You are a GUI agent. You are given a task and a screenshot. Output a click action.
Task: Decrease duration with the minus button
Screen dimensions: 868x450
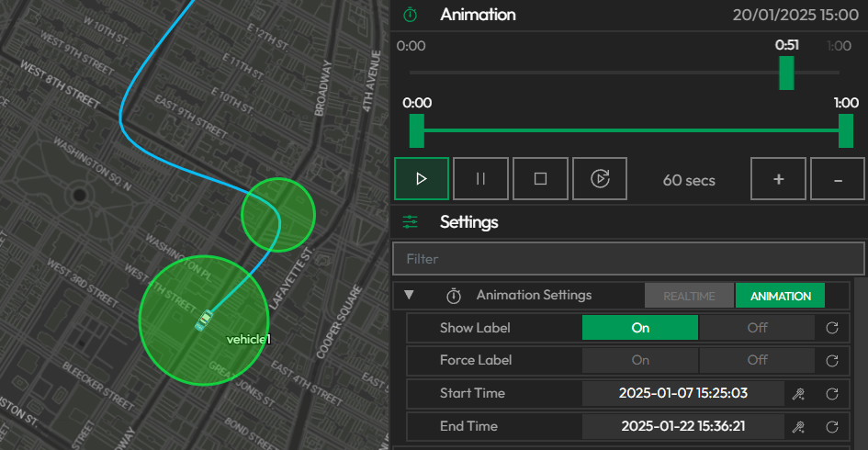pos(838,179)
